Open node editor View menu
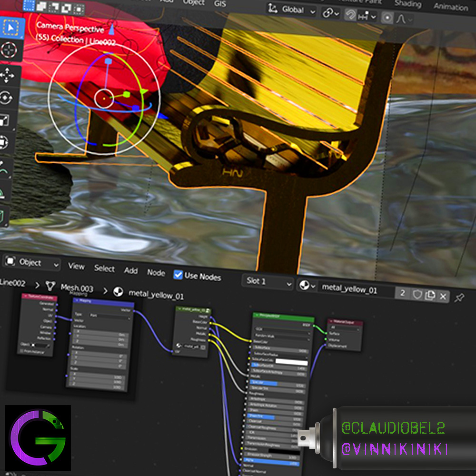Screen dimensions: 476x476 (76, 266)
